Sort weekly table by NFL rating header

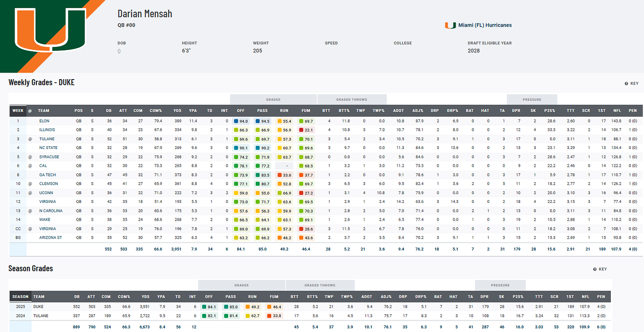617,111
